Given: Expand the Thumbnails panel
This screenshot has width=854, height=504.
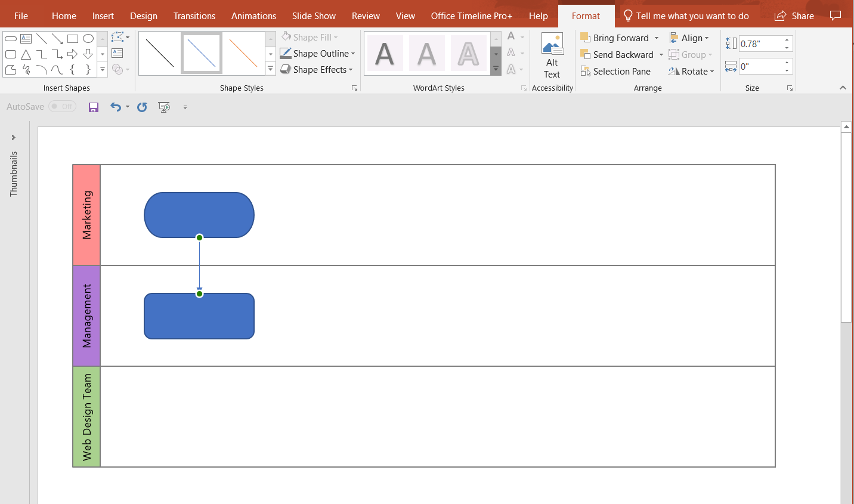Looking at the screenshot, I should click(x=14, y=137).
